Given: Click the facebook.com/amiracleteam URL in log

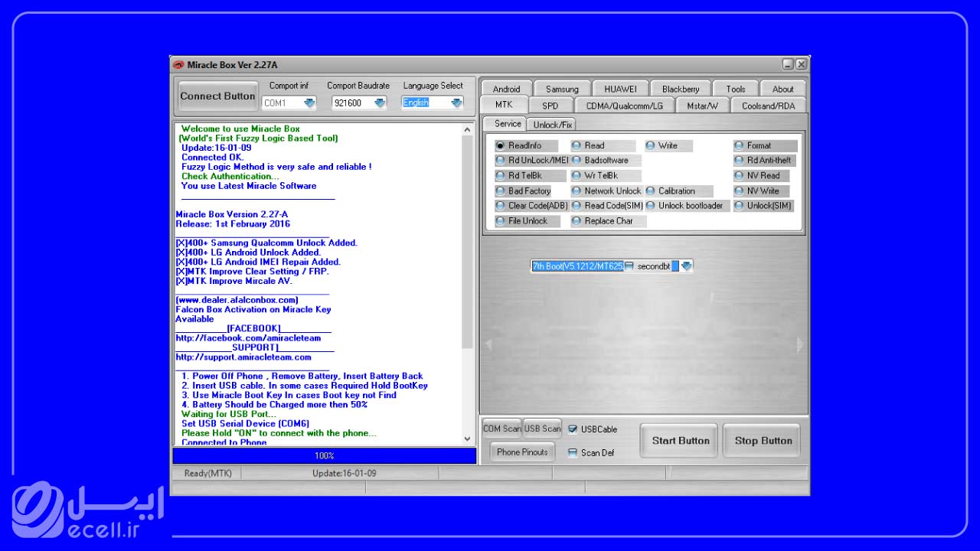Looking at the screenshot, I should [249, 338].
